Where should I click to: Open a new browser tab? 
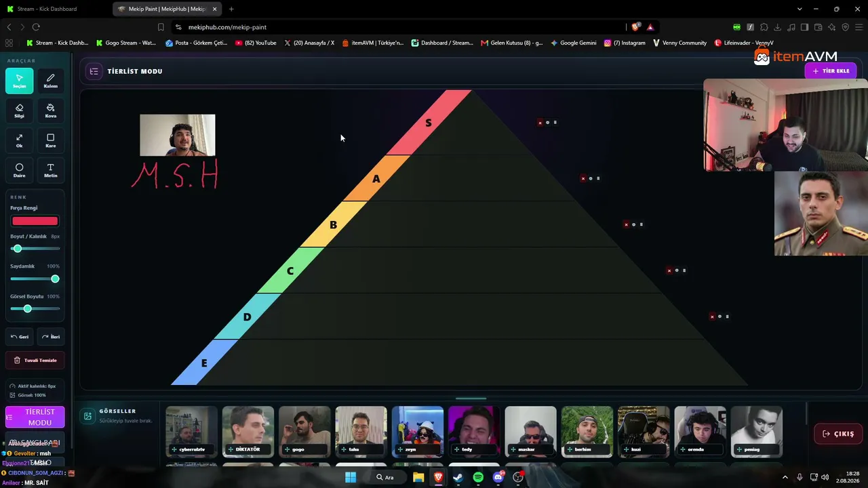(231, 9)
